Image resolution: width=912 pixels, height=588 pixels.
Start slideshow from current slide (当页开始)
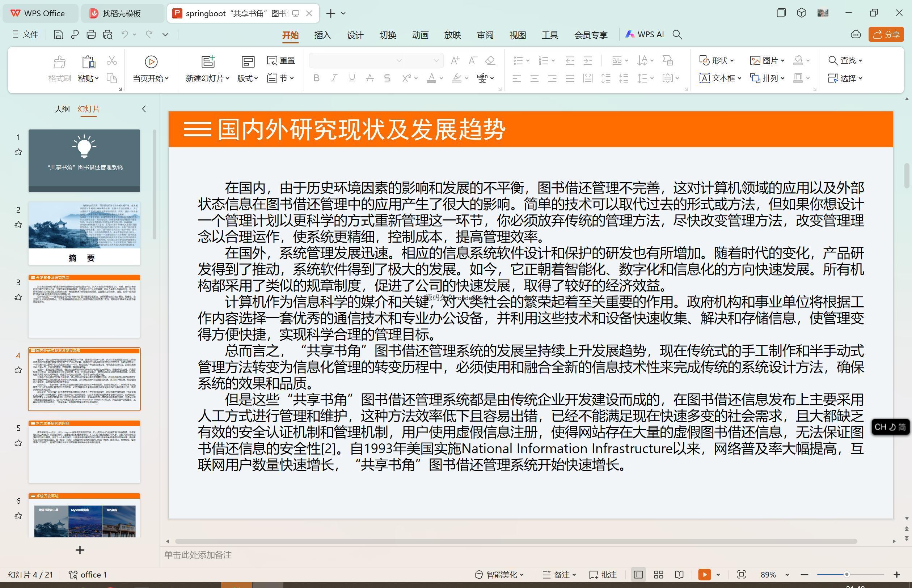[x=151, y=69]
